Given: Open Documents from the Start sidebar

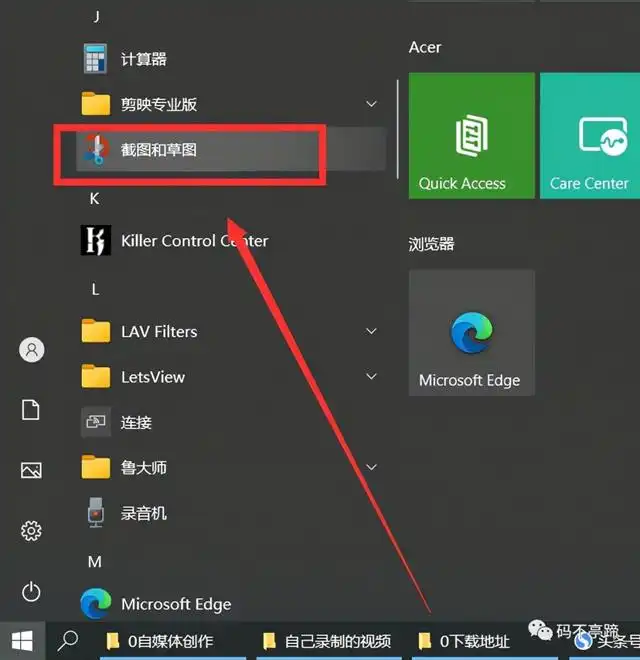Looking at the screenshot, I should [x=31, y=410].
